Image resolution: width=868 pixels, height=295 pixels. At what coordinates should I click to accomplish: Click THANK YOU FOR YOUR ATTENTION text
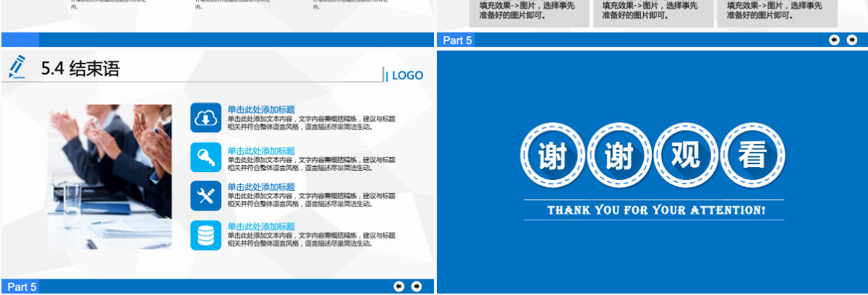656,210
